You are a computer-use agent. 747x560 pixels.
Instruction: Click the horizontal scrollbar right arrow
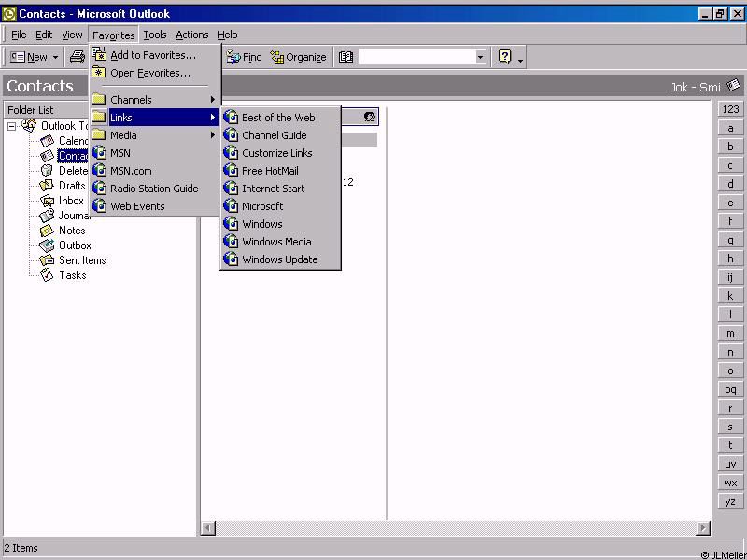[703, 527]
